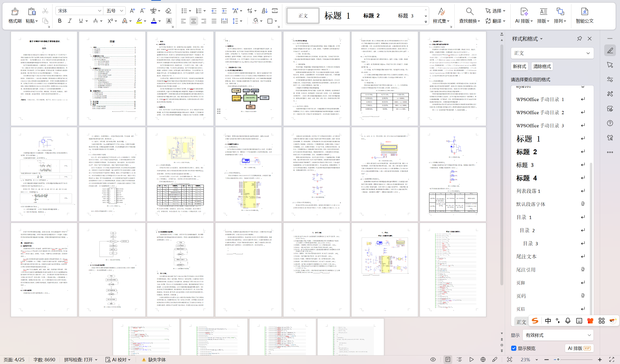Select 标题 1 style in ribbon gallery
Viewport: 620px width, 364px height.
coord(337,16)
